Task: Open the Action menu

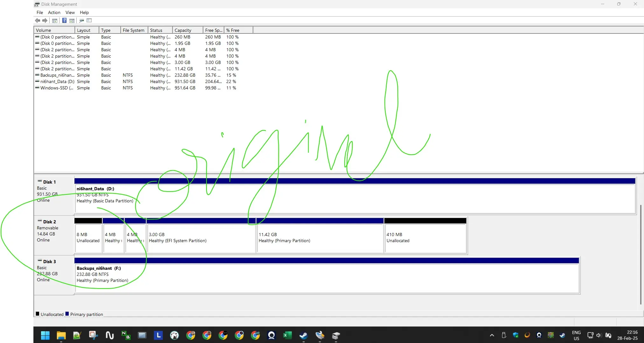Action: click(x=54, y=12)
